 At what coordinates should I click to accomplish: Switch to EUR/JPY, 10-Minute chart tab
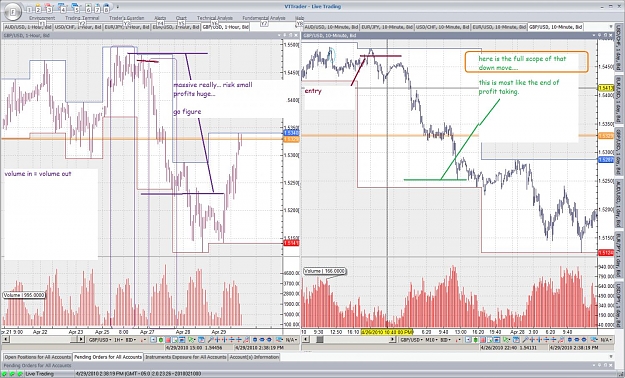387,27
